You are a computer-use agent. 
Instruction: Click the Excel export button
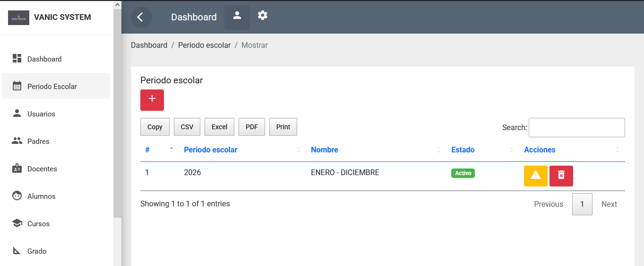point(219,127)
